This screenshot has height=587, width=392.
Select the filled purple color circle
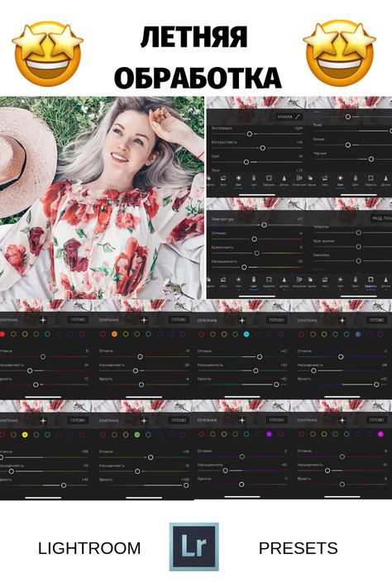coord(269,434)
